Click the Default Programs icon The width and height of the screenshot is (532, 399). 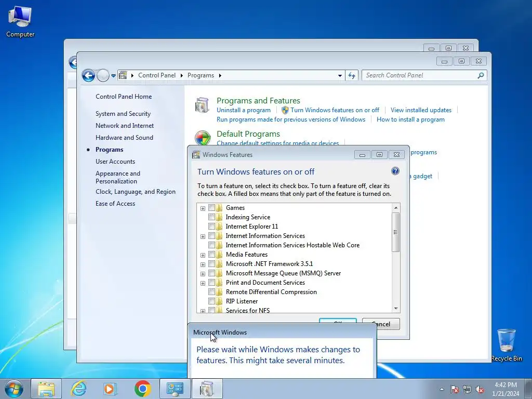(x=203, y=138)
